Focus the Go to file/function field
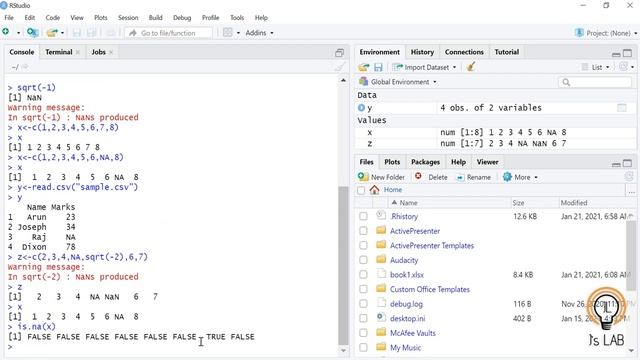Image resolution: width=640 pixels, height=360 pixels. point(169,33)
